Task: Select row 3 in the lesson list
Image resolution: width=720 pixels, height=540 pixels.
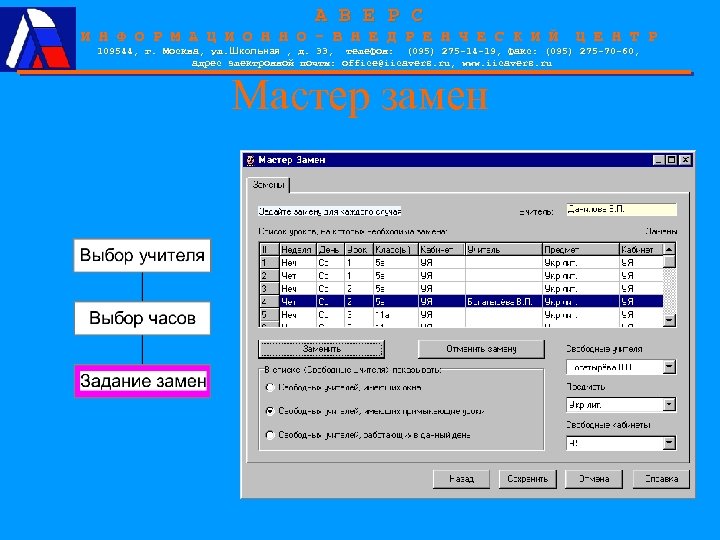Action: tap(461, 288)
